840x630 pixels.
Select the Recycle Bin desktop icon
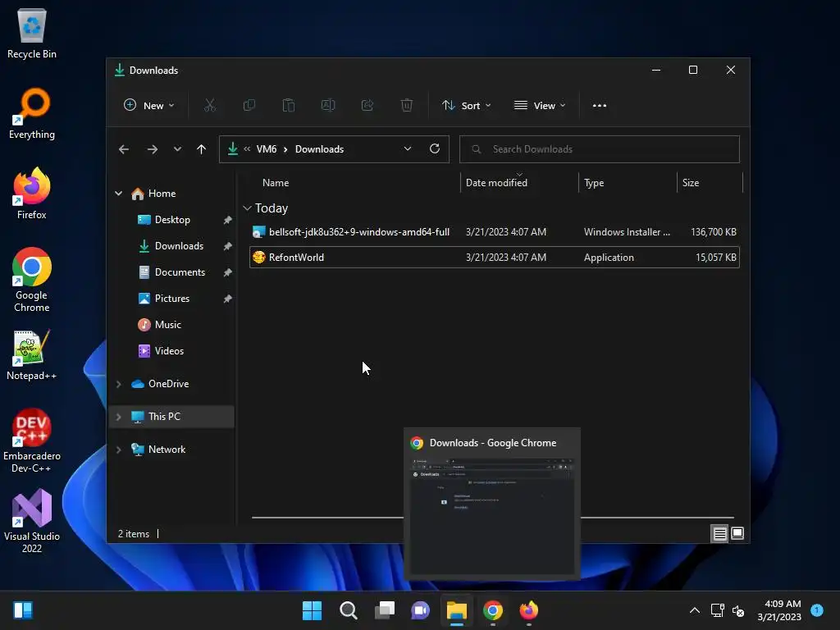[32, 34]
